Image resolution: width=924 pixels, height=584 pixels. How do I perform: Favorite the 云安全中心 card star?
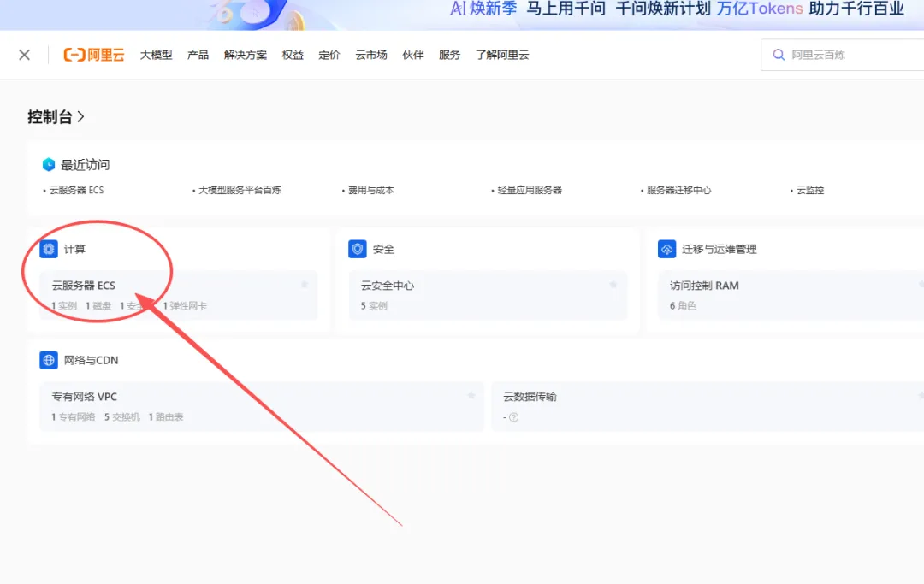[x=613, y=285]
